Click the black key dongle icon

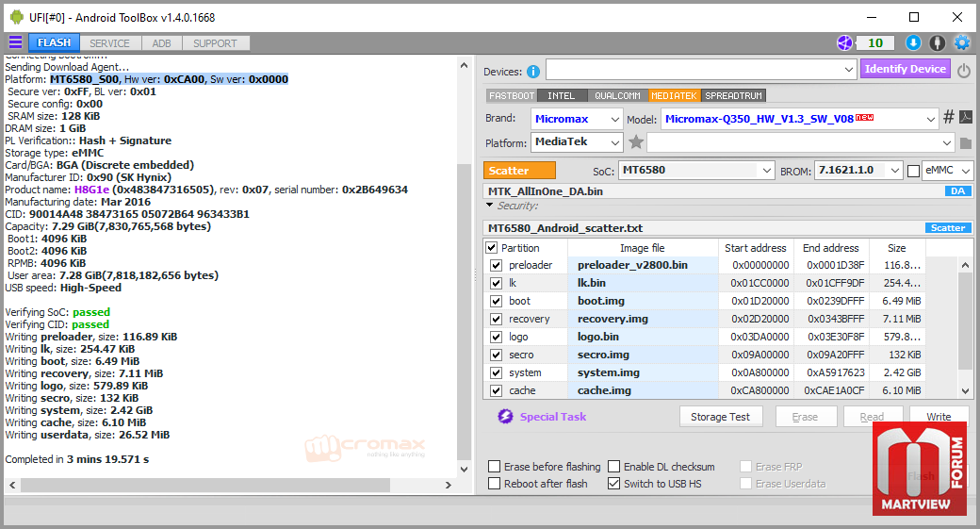tap(937, 42)
